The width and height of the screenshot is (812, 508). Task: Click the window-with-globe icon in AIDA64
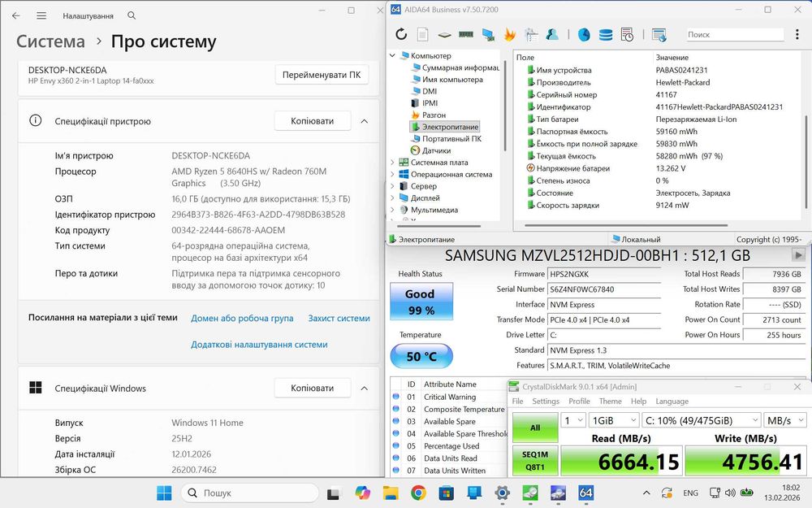(x=659, y=35)
